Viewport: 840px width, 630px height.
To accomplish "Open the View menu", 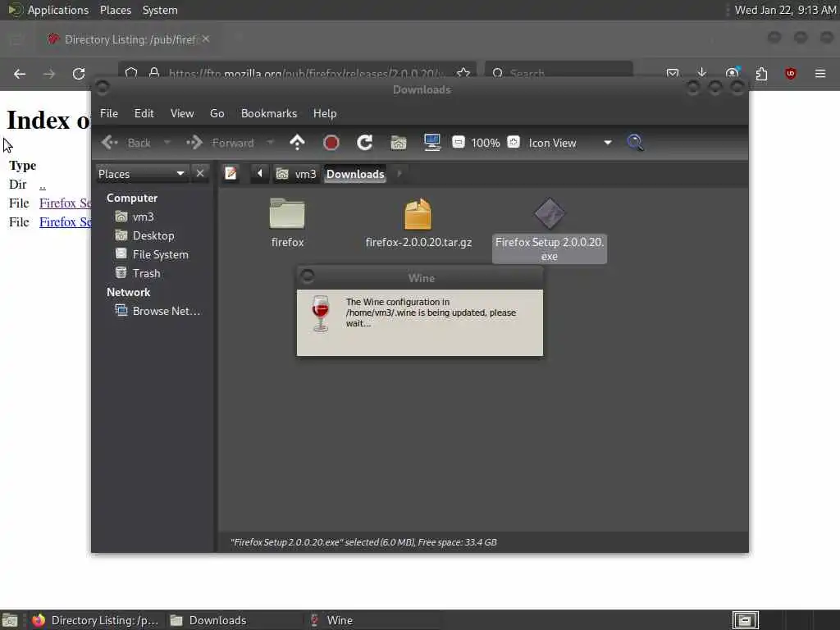I will tap(182, 113).
